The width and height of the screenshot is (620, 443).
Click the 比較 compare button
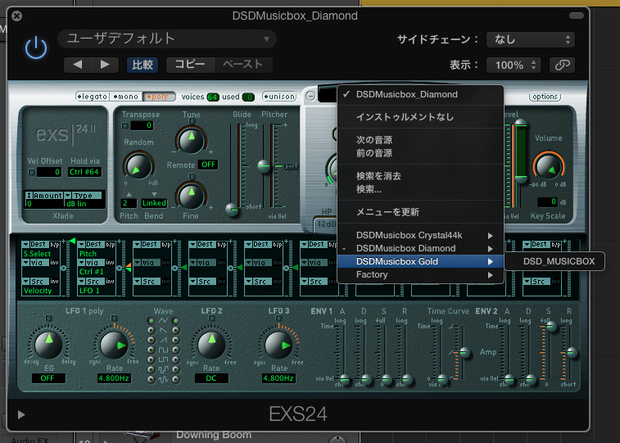tap(142, 65)
